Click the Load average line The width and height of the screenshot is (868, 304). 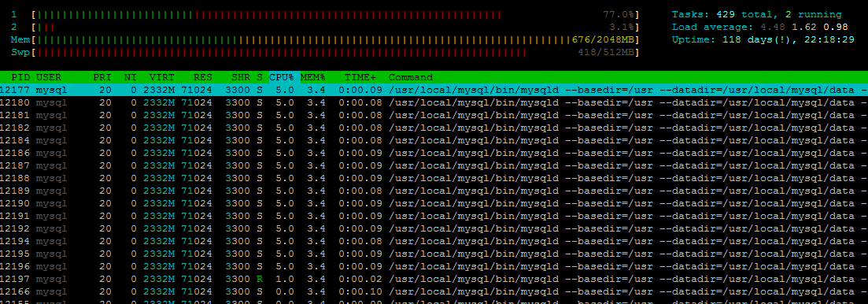(760, 27)
